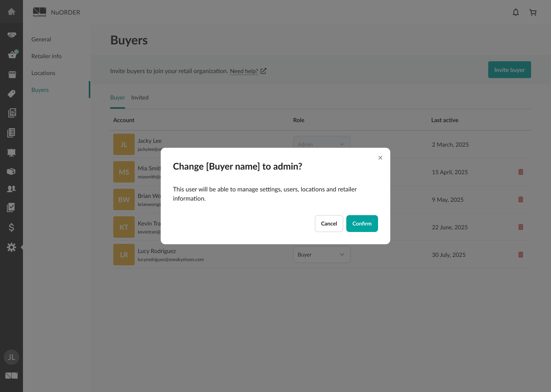Image resolution: width=551 pixels, height=392 pixels.
Task: Open the price tag sidebar icon
Action: coord(11,94)
